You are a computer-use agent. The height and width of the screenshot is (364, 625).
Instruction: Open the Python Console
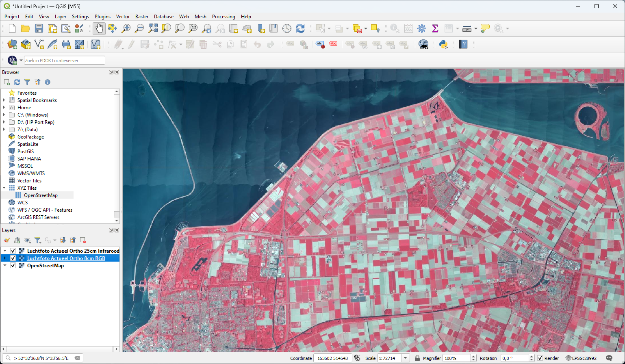pyautogui.click(x=443, y=44)
